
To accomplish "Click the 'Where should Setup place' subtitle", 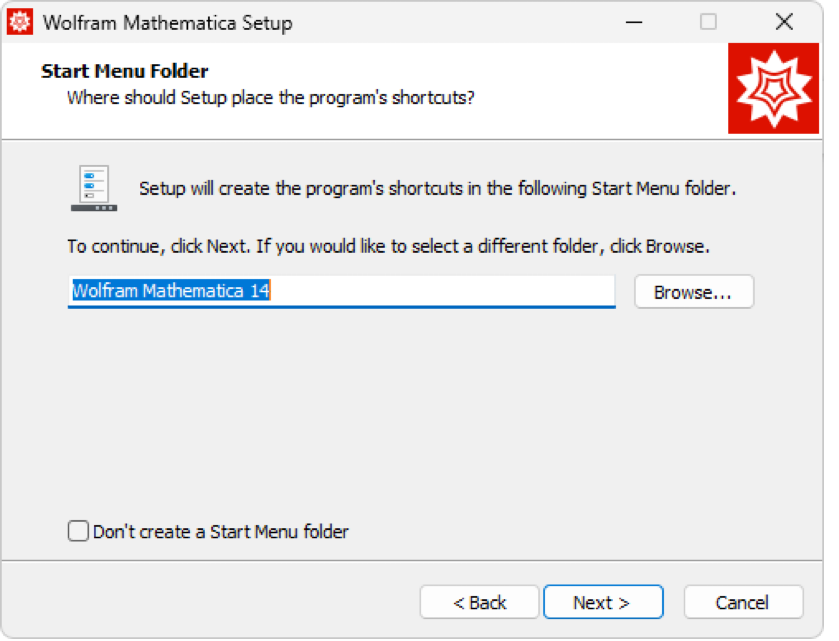I will coord(271,98).
